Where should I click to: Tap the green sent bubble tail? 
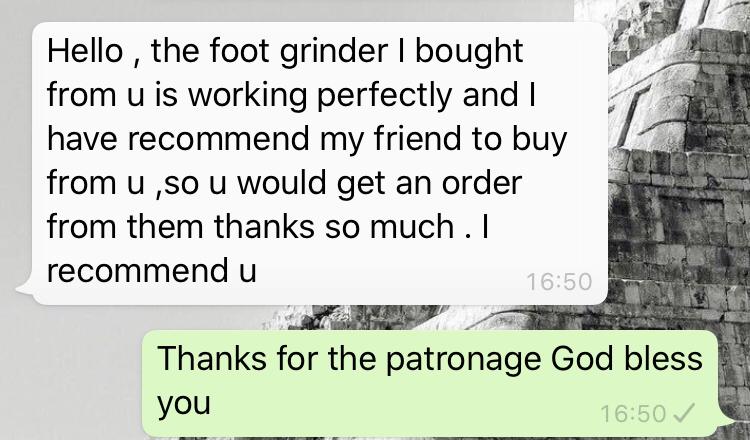[x=727, y=420]
